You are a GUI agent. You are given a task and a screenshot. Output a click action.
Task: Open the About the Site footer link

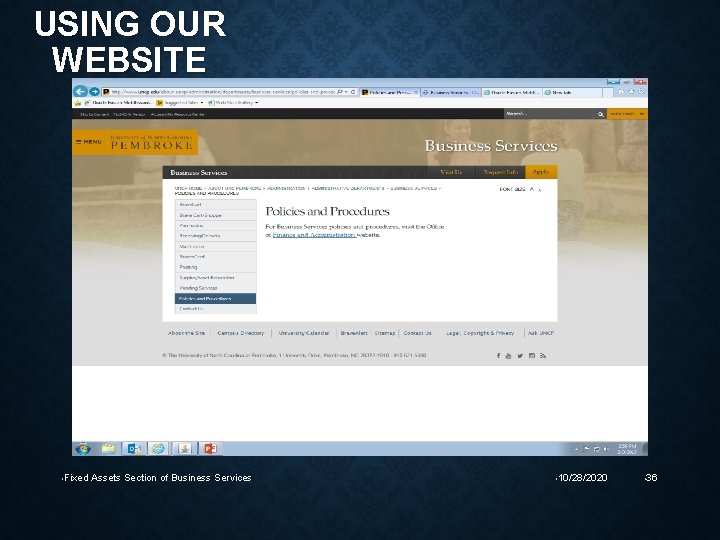click(186, 333)
